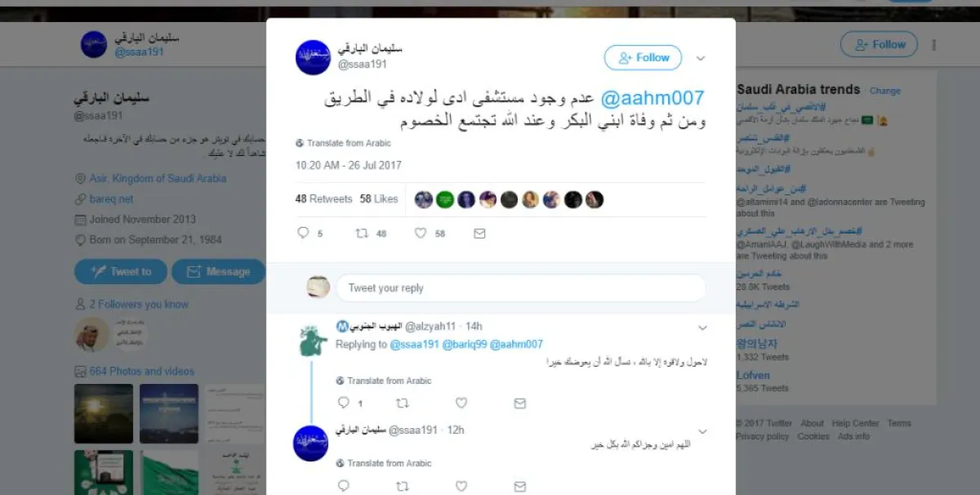Viewport: 980px width, 495px height.
Task: Retweet the main tweet with 48 retweets
Action: point(362,233)
